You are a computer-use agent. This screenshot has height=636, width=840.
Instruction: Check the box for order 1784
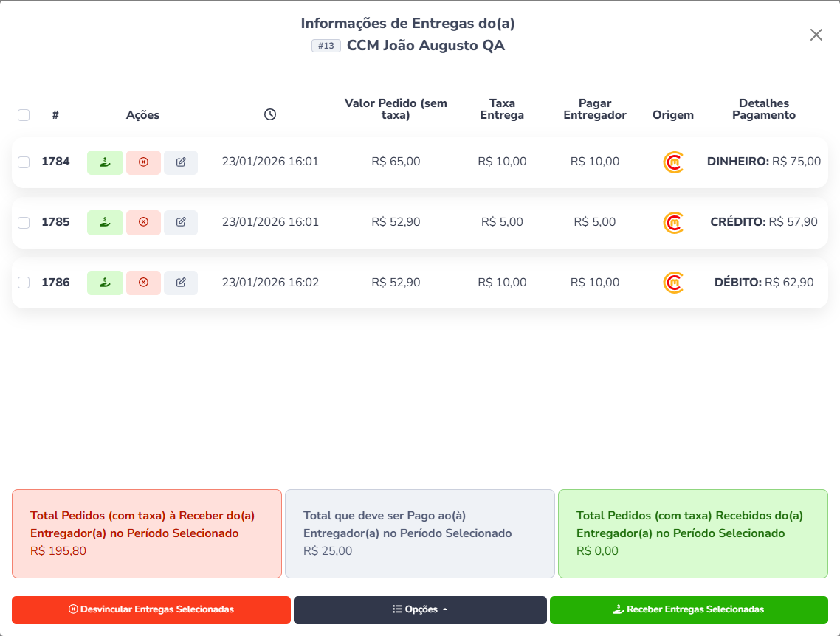[24, 162]
